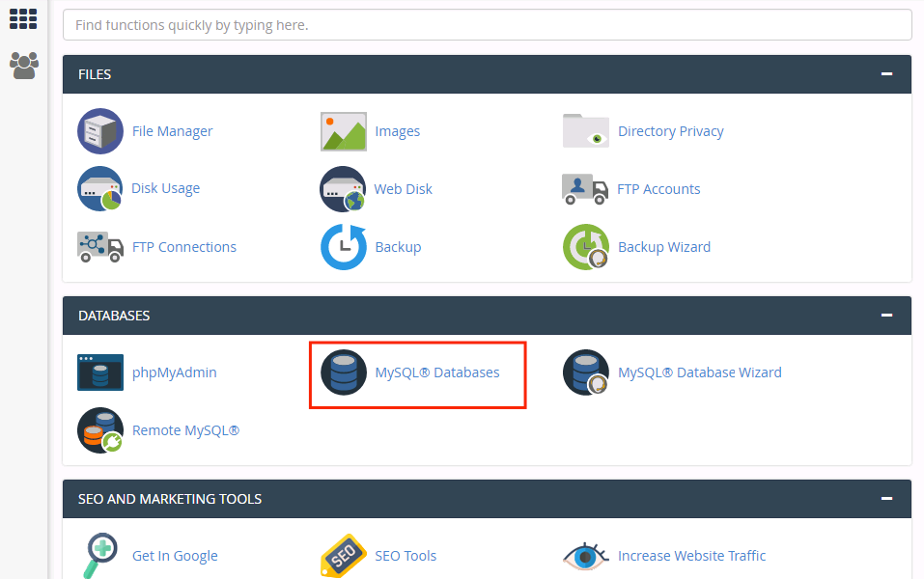Click the User Manager people icon in sidebar
Image resolution: width=924 pixels, height=579 pixels.
[24, 66]
